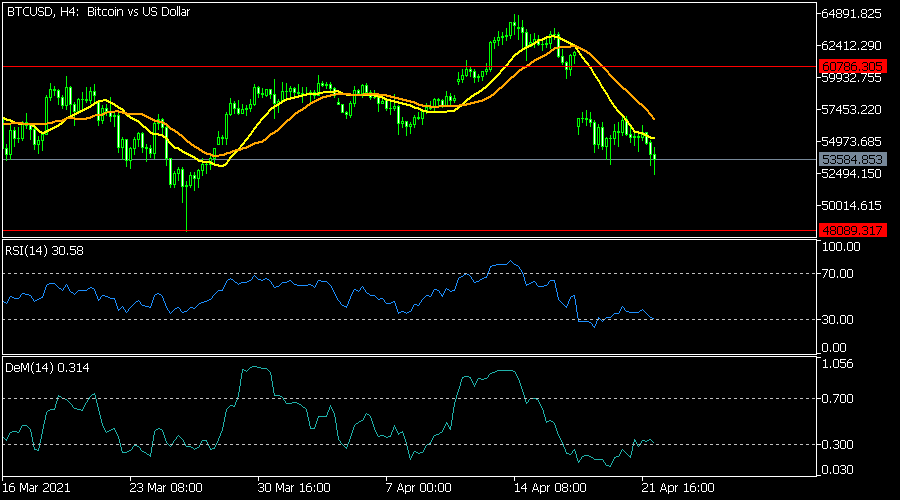900x500 pixels.
Task: Click the 59932.755 price scale value
Action: pos(852,79)
